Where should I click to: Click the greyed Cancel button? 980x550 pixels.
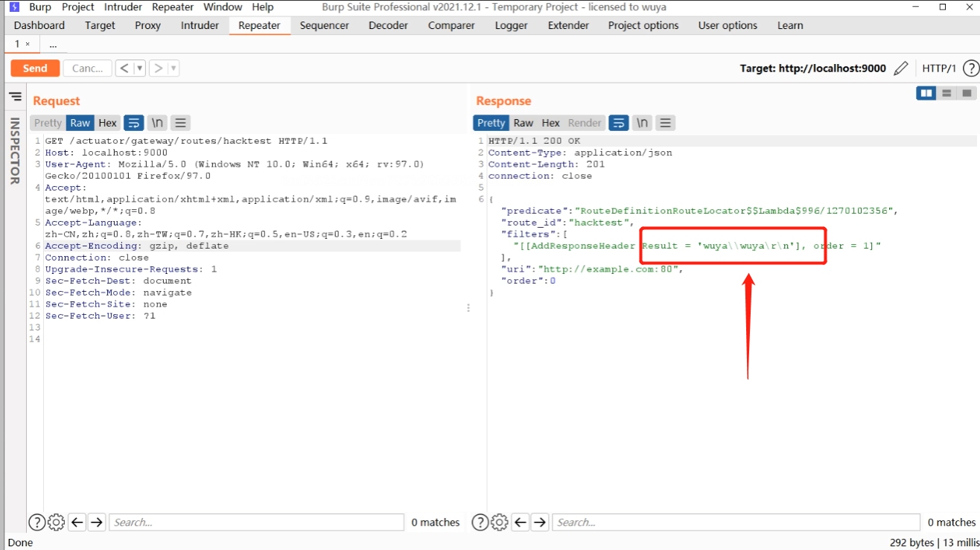coord(87,68)
